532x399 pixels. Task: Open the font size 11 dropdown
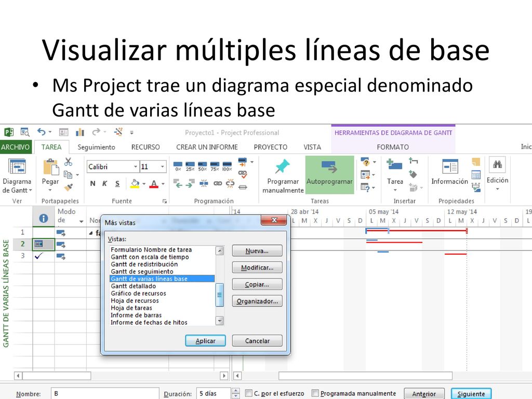(163, 167)
